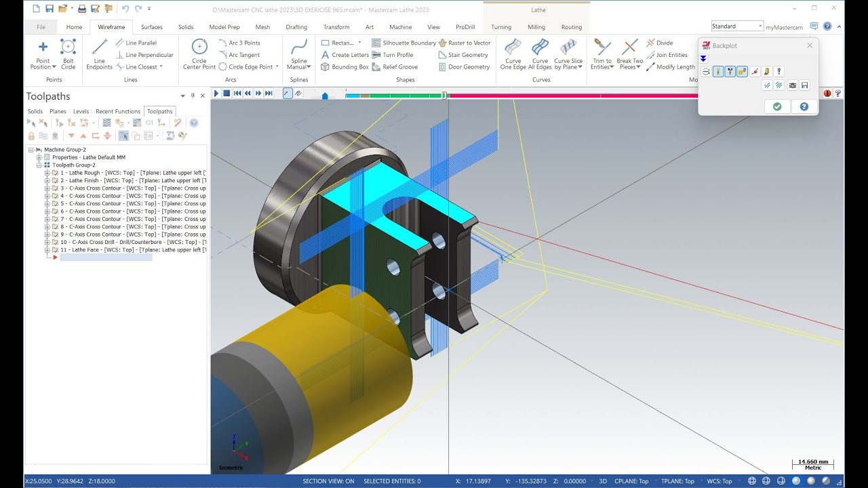
Task: Activate Circle Center Point tool
Action: point(199,54)
